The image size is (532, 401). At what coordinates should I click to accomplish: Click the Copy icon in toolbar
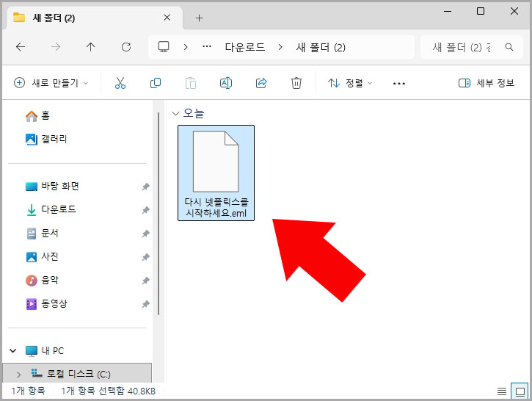coord(156,83)
